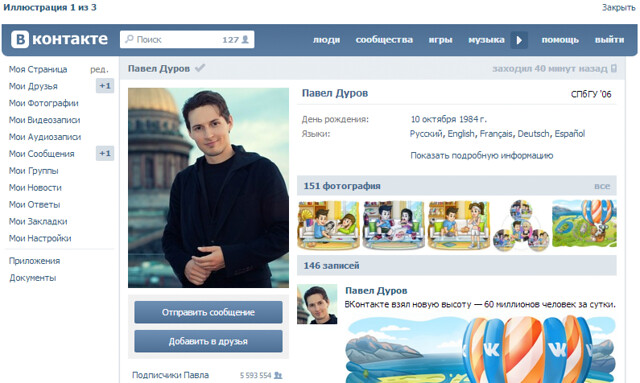Open the помощь menu item
This screenshot has height=383, width=640.
tap(560, 40)
